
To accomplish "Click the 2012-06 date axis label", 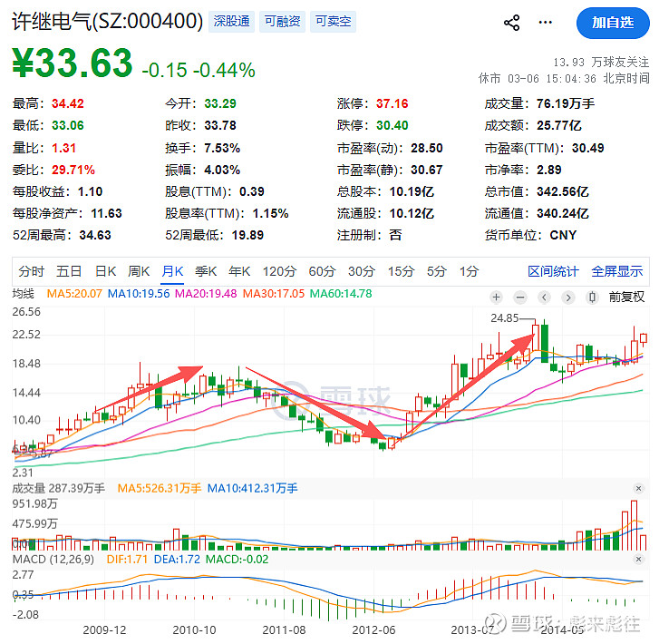I will coord(373,629).
